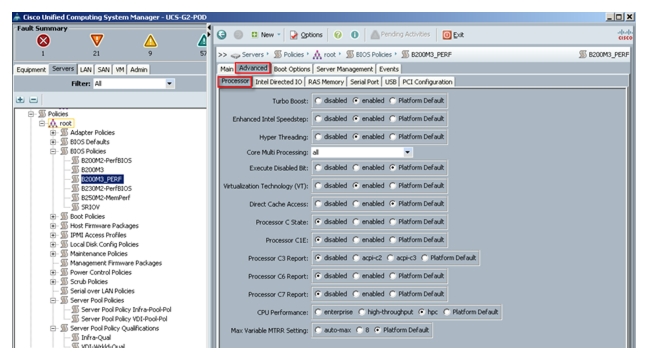Set Hyper Threading to Platform Default
649x361 pixels.
click(x=392, y=137)
